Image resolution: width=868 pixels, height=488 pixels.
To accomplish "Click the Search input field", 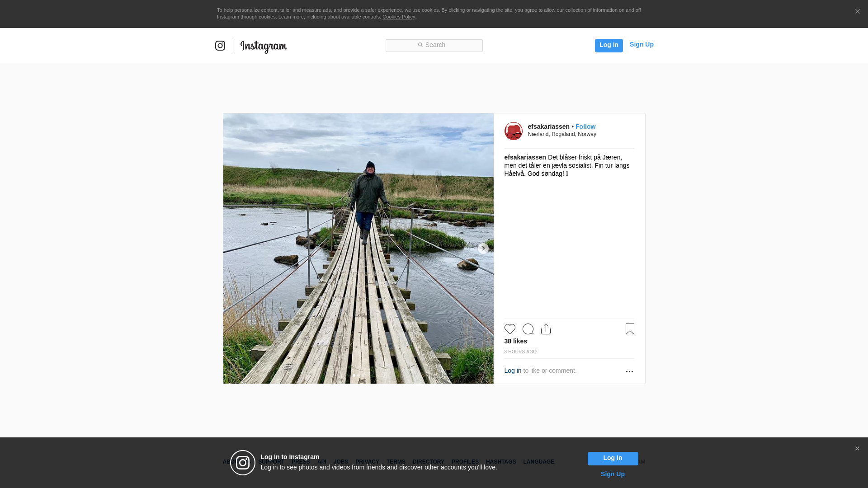I will click(x=434, y=45).
